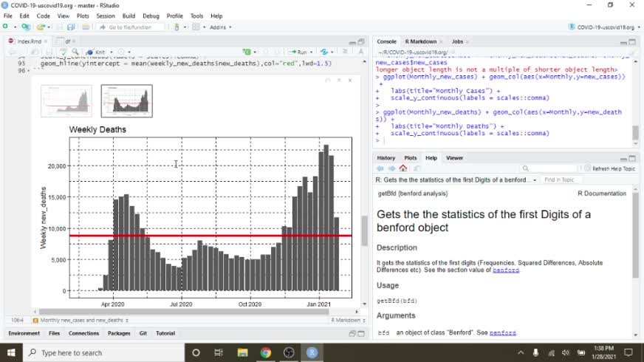The height and width of the screenshot is (362, 644).
Task: Click Help pane forward arrow
Action: [x=392, y=168]
